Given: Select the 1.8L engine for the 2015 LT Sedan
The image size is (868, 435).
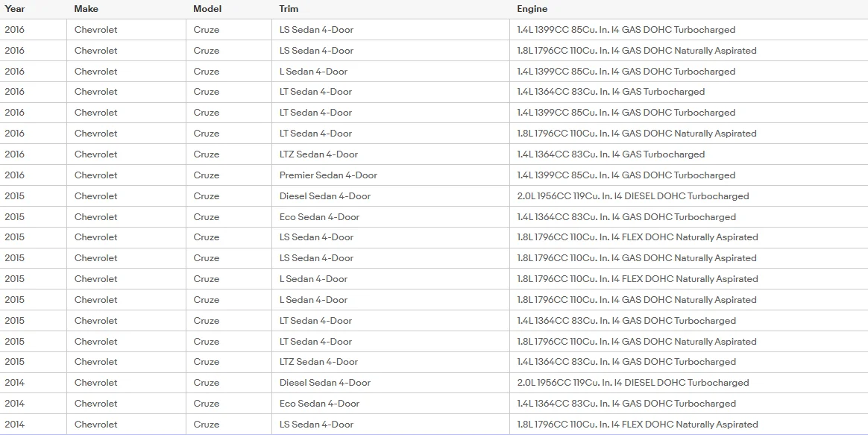Looking at the screenshot, I should 637,341.
